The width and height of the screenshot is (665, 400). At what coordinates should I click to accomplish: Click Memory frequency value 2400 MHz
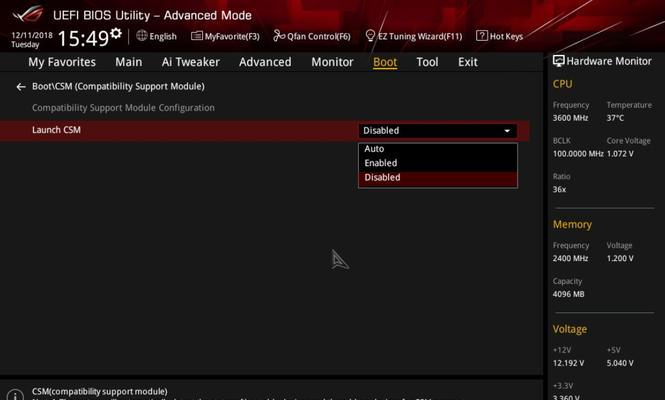click(x=570, y=258)
